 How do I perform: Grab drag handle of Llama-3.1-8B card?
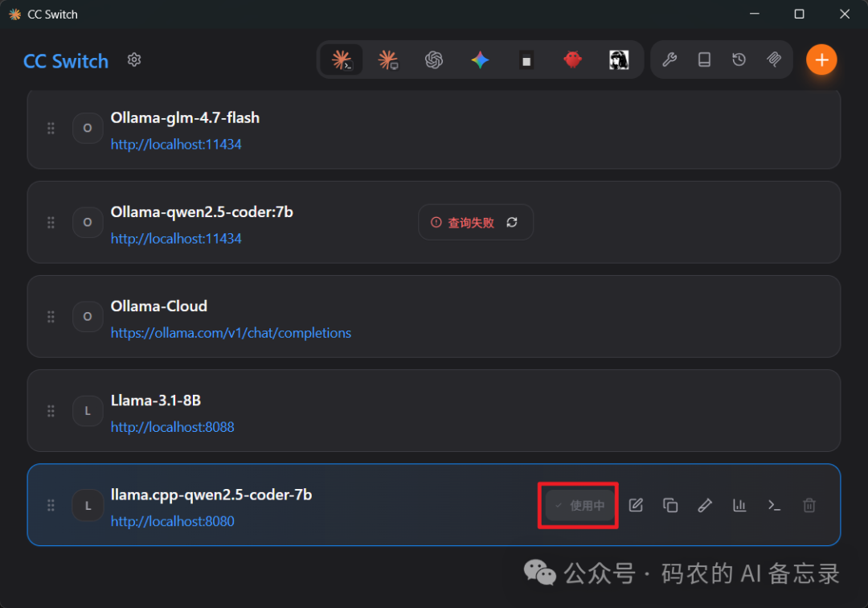click(51, 411)
